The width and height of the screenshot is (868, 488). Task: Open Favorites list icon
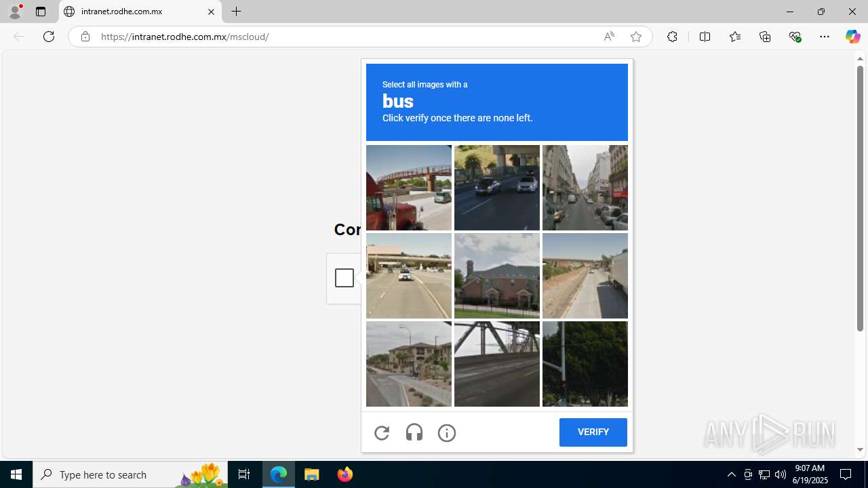pyautogui.click(x=735, y=37)
